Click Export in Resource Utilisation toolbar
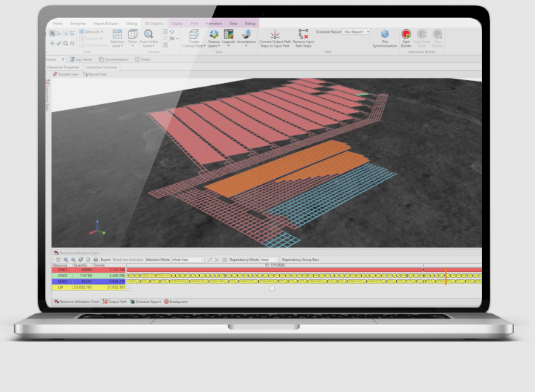Viewport: 535px width, 392px height. tap(106, 260)
